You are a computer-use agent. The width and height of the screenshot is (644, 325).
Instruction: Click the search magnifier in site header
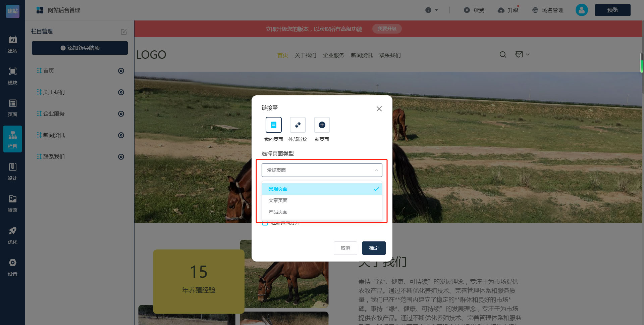click(503, 54)
